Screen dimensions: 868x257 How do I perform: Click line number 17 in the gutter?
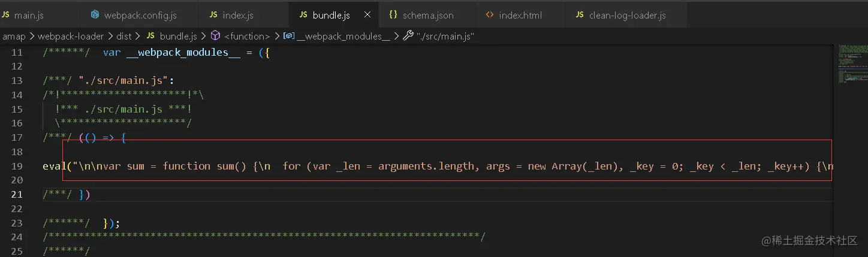17,137
